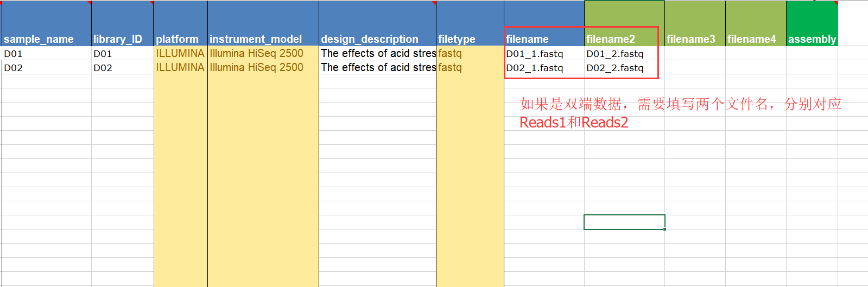Click the fastq filetype cell in D01 row
Viewport: 868px width, 287px height.
(x=470, y=54)
